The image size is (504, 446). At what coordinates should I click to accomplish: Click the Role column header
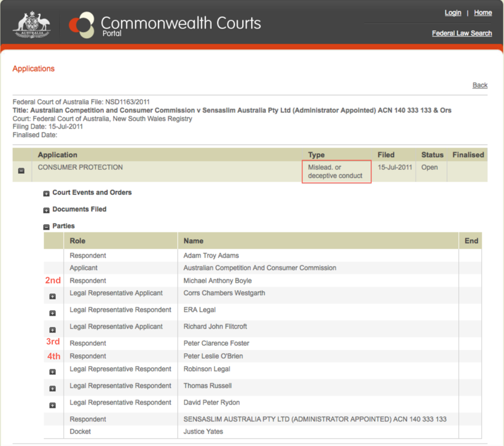pos(78,241)
